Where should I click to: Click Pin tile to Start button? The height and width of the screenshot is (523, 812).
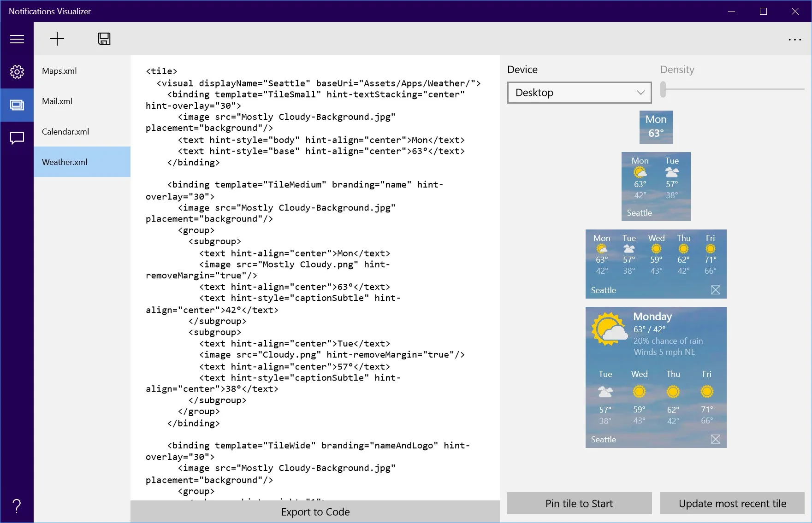click(580, 503)
